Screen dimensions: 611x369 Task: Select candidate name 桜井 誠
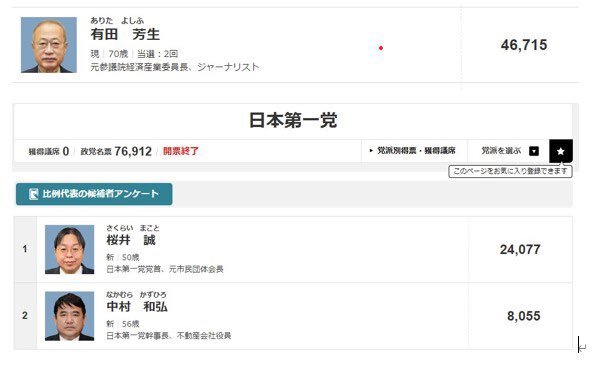pos(131,240)
